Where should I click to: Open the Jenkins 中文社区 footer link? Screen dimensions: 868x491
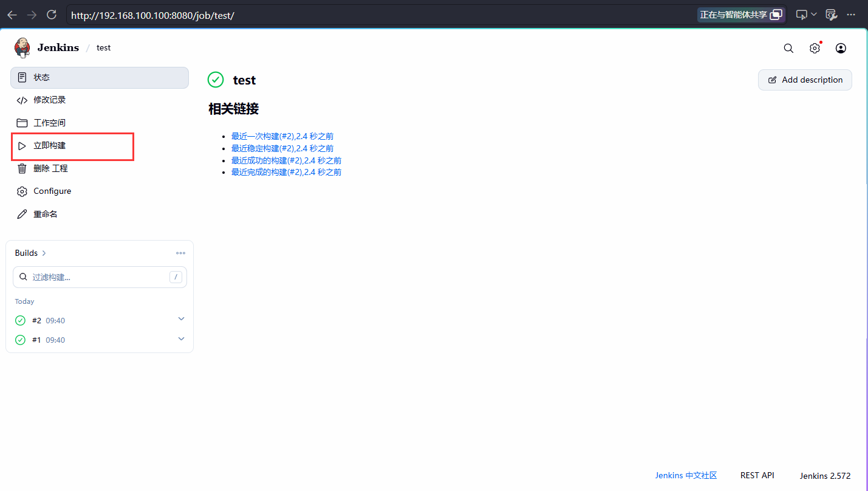(x=686, y=475)
